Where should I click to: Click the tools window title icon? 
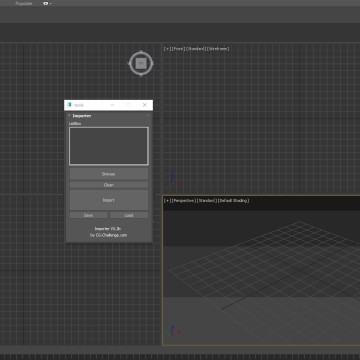click(70, 105)
